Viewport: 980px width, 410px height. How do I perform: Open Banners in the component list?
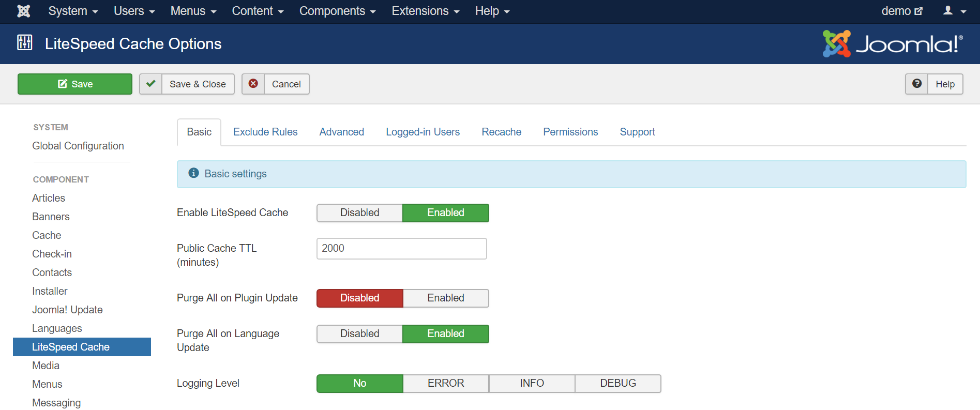coord(51,217)
